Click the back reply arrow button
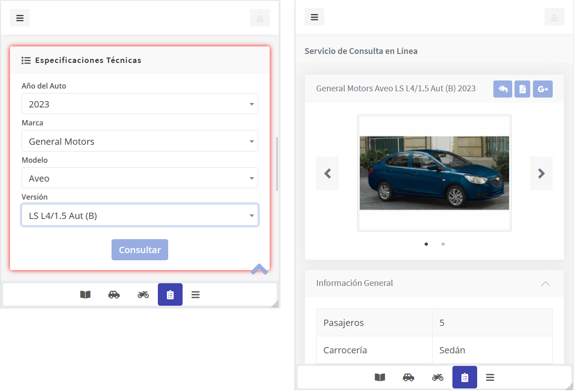Screen dimensions: 577x392 point(502,89)
